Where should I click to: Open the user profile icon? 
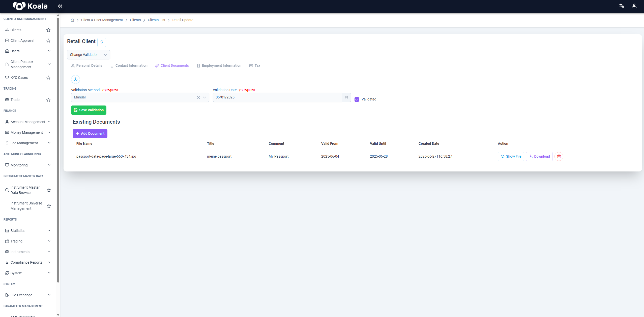pyautogui.click(x=634, y=6)
